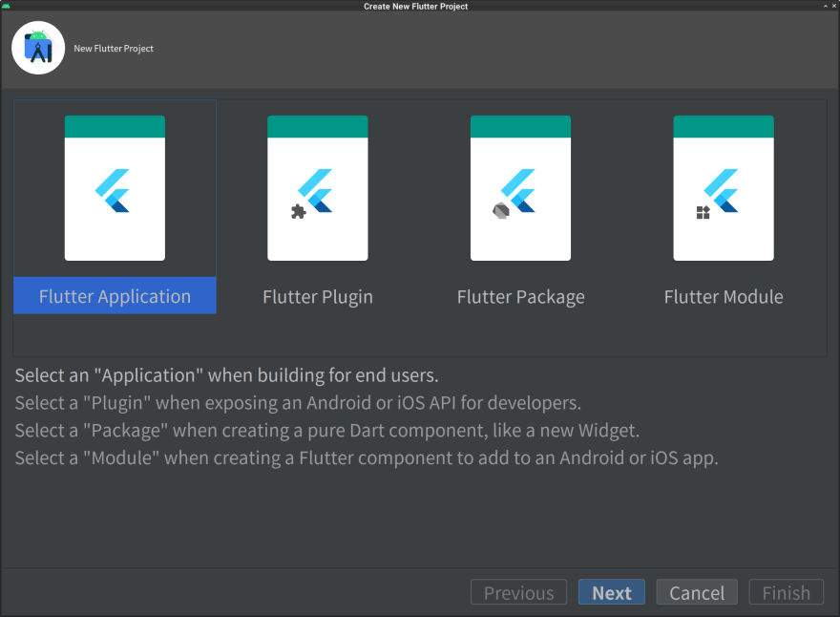Close the Create New Flutter Project window
The image size is (840, 617).
[834, 6]
